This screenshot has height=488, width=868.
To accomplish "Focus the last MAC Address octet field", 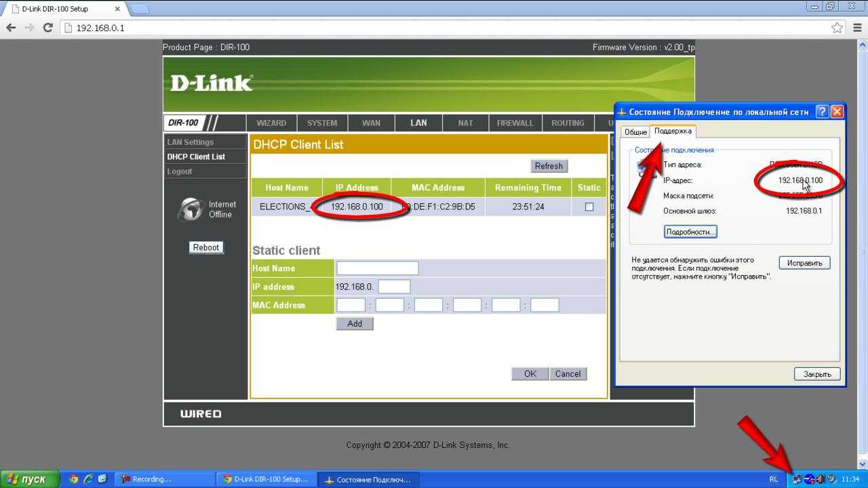I will coord(545,305).
